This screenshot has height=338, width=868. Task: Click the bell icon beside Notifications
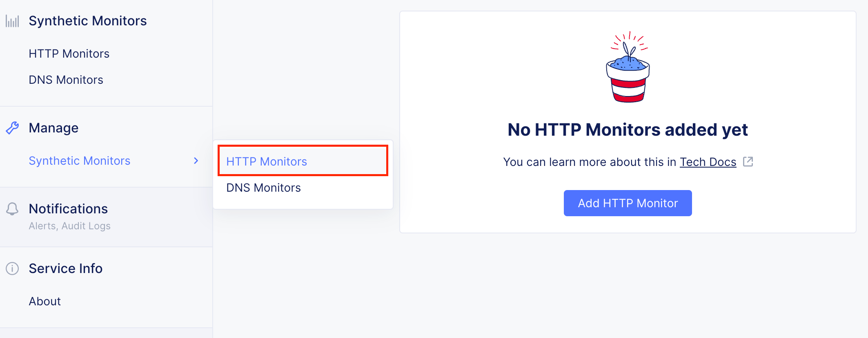pyautogui.click(x=12, y=209)
